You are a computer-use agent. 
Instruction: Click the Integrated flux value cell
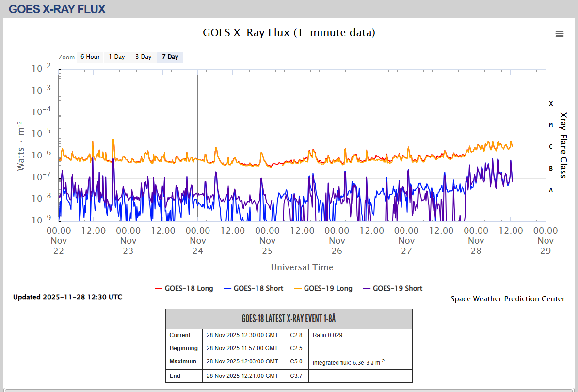(349, 362)
